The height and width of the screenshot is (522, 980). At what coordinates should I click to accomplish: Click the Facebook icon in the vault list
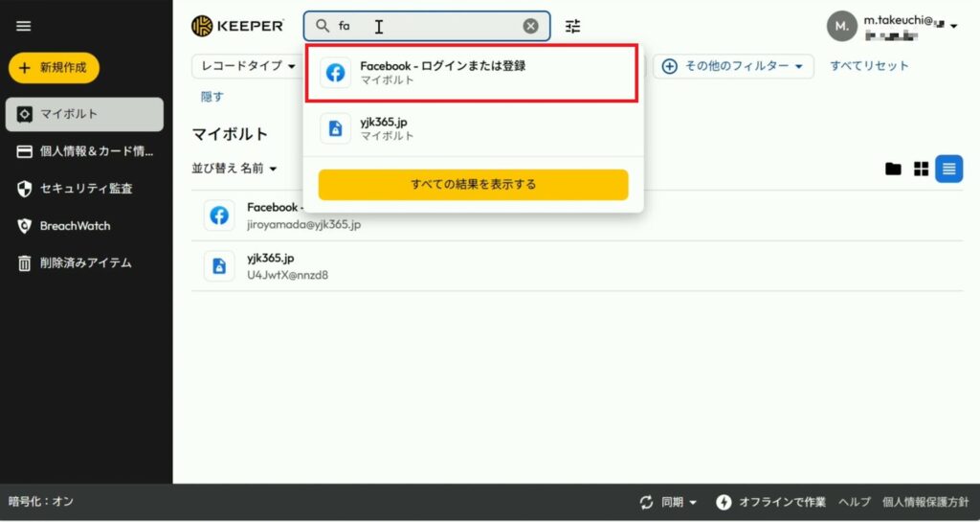click(219, 216)
